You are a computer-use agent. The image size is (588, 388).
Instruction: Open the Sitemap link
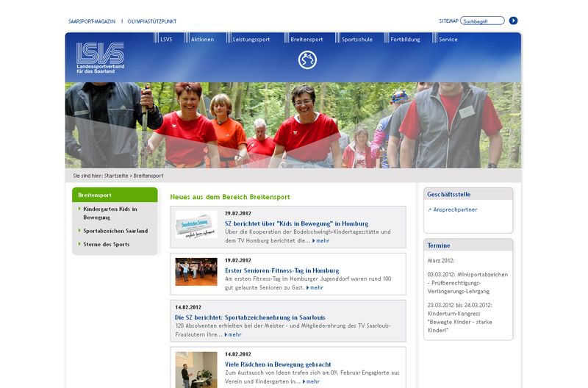coord(448,21)
